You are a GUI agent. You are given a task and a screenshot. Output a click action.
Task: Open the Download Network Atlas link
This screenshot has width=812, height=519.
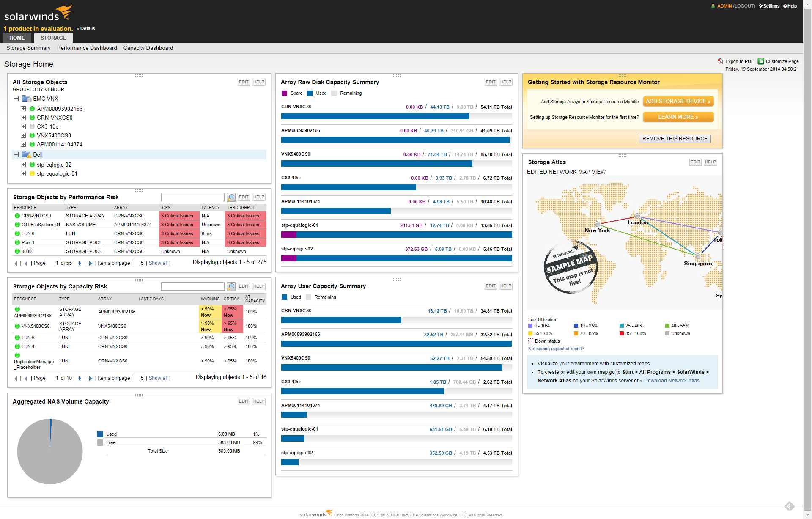[672, 381]
